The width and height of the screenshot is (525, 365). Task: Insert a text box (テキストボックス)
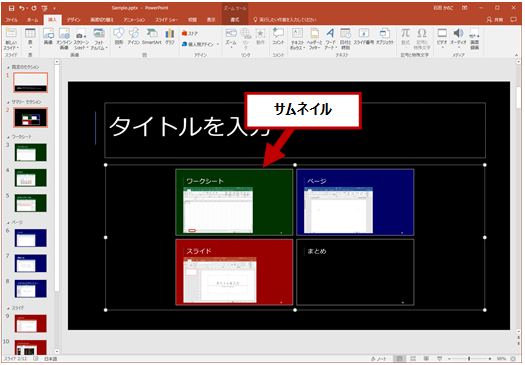tap(297, 39)
